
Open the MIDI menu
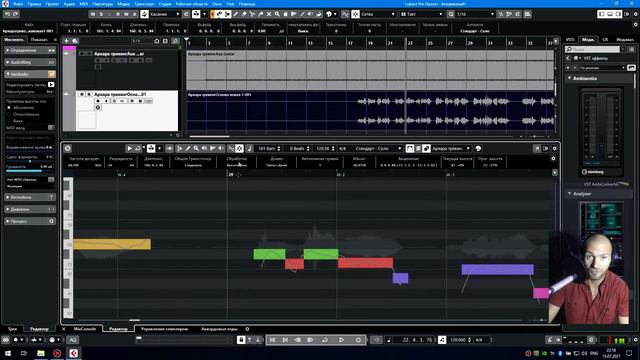pyautogui.click(x=84, y=4)
